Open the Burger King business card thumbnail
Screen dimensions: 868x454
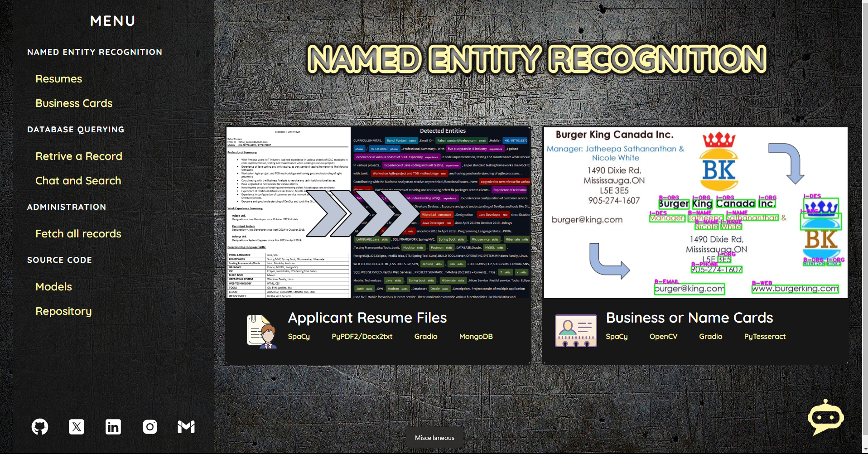click(x=695, y=213)
